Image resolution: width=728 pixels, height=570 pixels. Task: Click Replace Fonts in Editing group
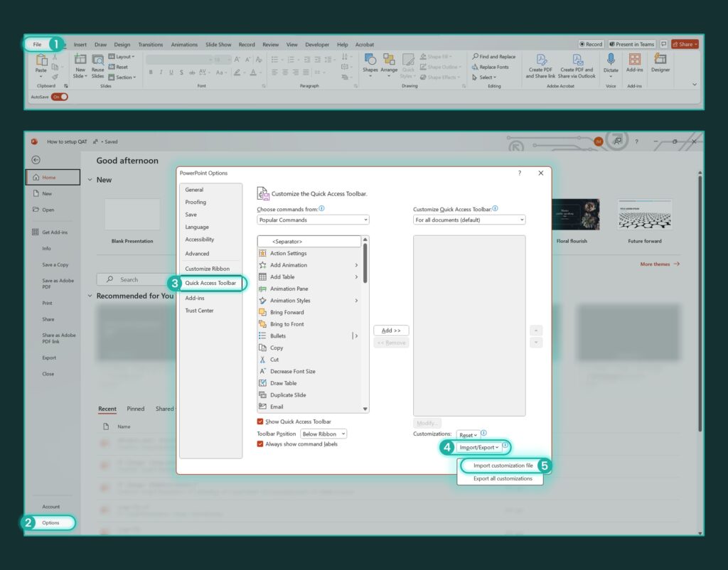coord(491,67)
